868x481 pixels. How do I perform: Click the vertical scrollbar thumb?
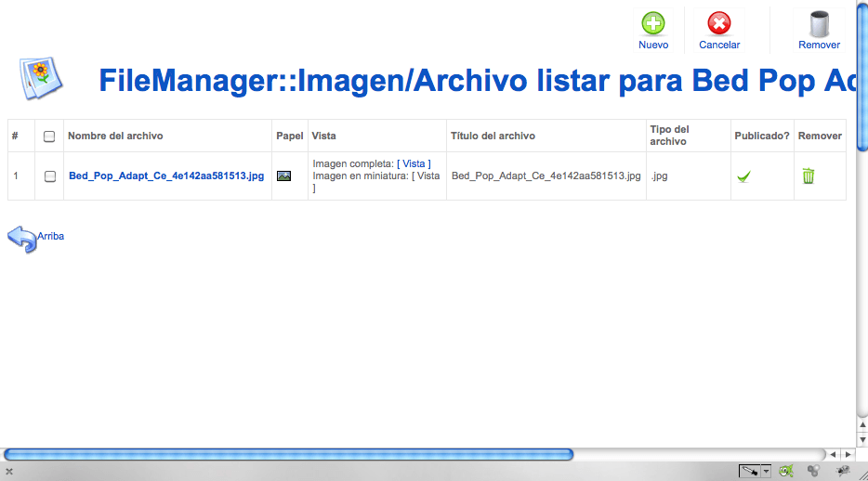(862, 76)
